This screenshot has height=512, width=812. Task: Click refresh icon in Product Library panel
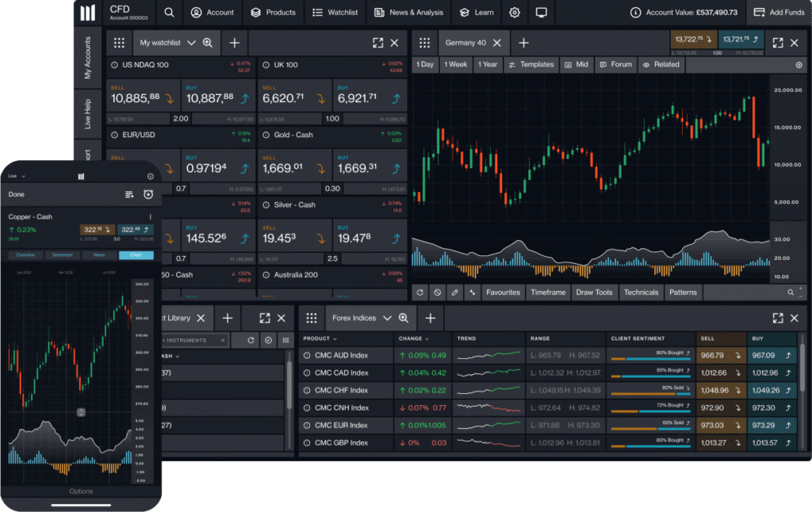pyautogui.click(x=251, y=340)
